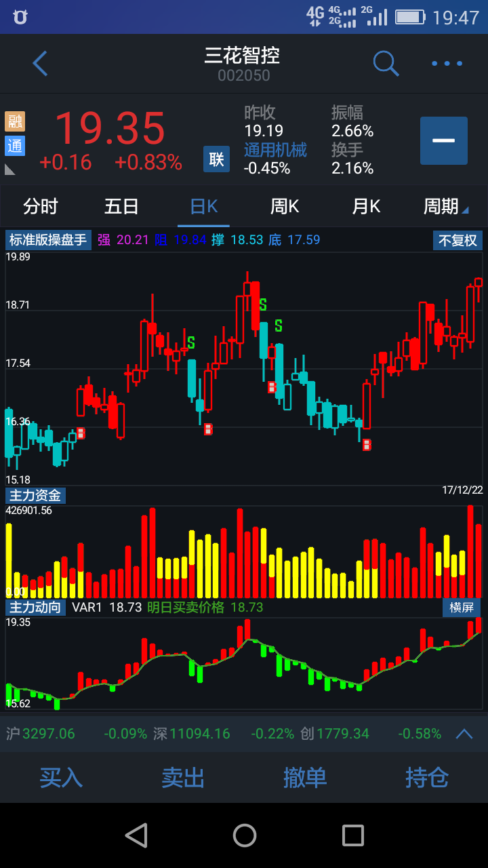Open the 创 1779.34 index
Screen dimensions: 488x868
[335, 734]
